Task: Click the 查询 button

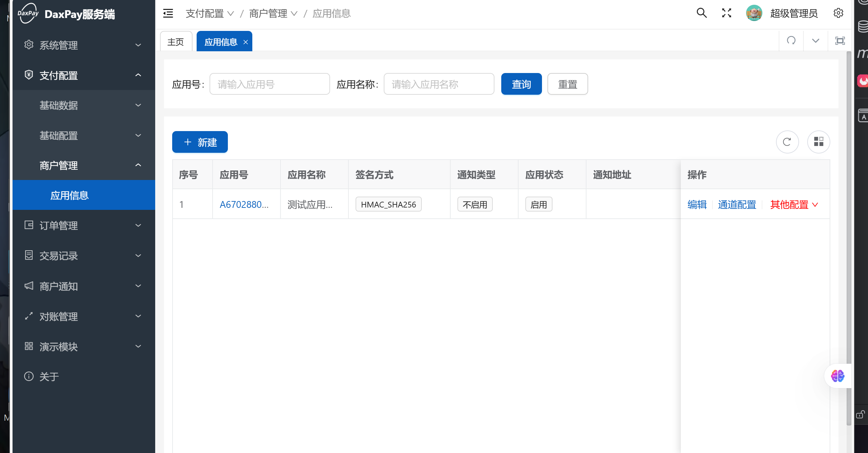Action: point(521,84)
